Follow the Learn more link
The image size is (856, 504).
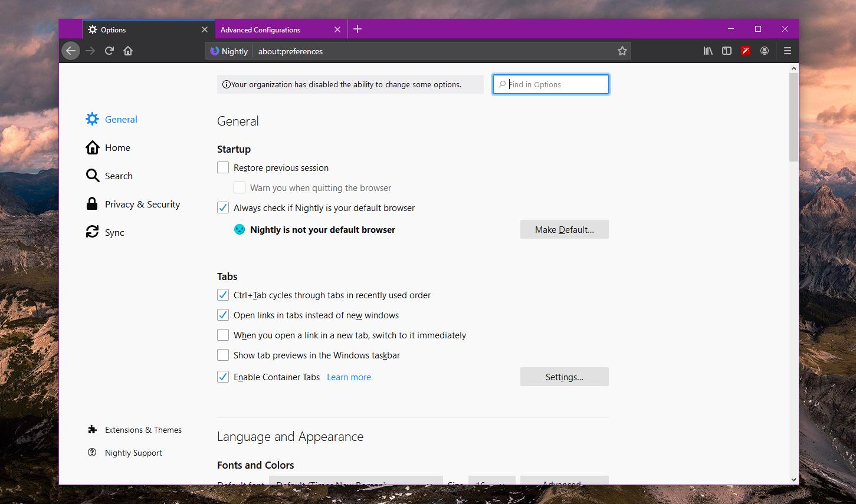click(x=349, y=377)
